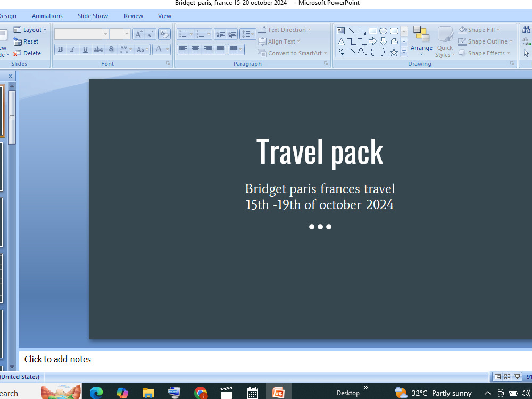532x399 pixels.
Task: Open Shape Outline options
Action: click(x=485, y=41)
